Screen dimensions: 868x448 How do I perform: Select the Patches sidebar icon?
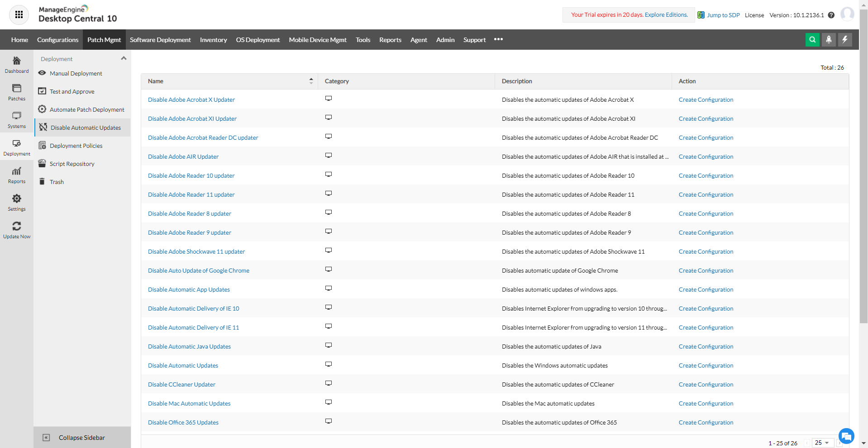pyautogui.click(x=17, y=91)
